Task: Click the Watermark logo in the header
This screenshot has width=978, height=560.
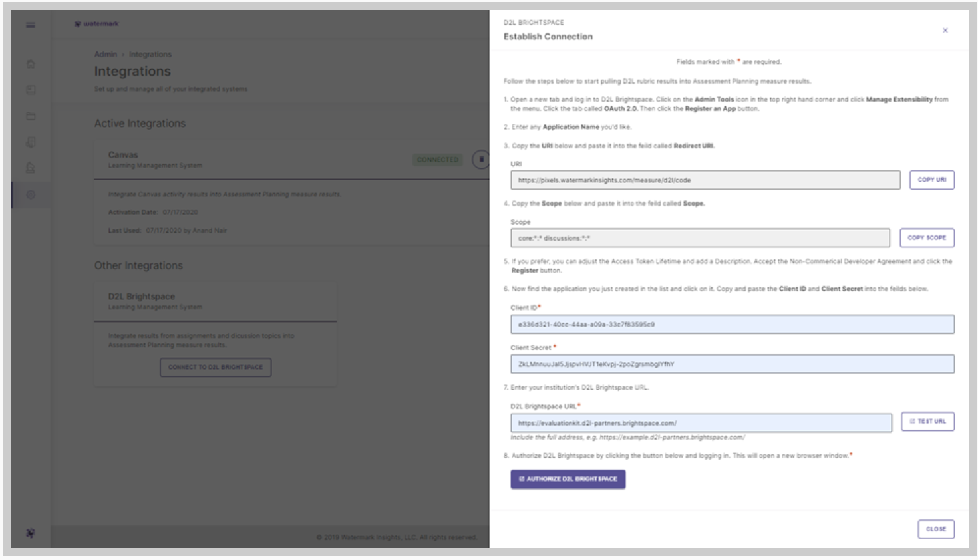Action: pos(96,24)
